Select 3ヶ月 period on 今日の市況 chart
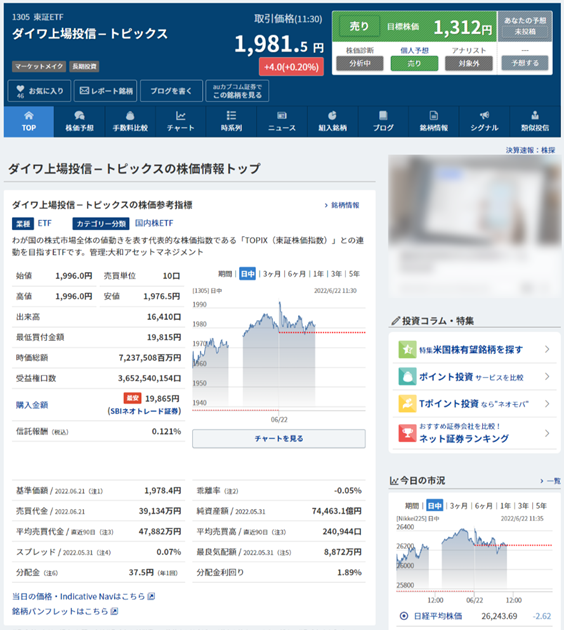 tap(459, 506)
